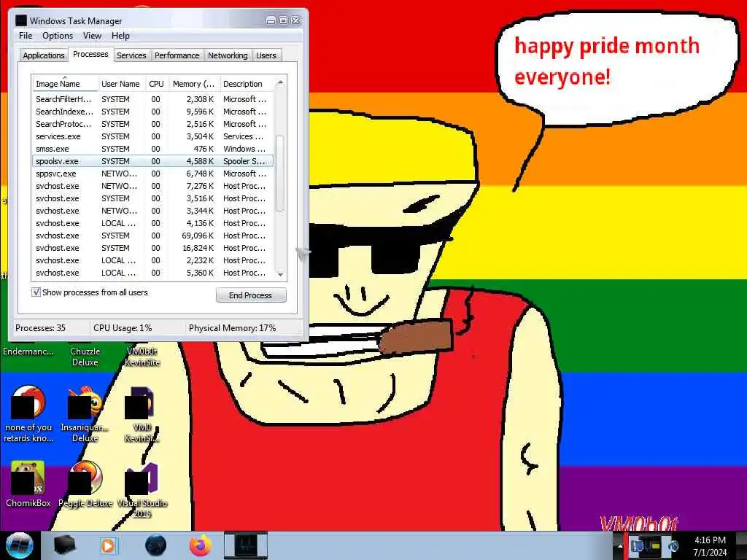
Task: Click the Processes: 35 status entry
Action: click(x=41, y=328)
